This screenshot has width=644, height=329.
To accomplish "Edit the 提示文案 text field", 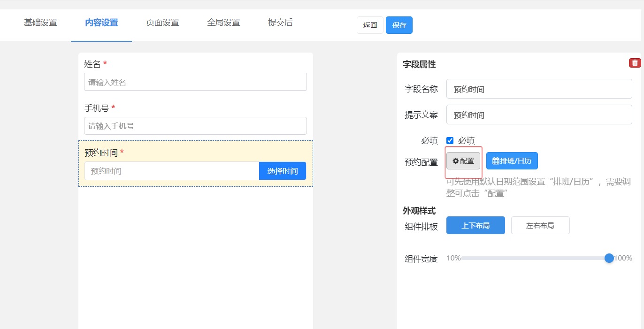I will [539, 115].
